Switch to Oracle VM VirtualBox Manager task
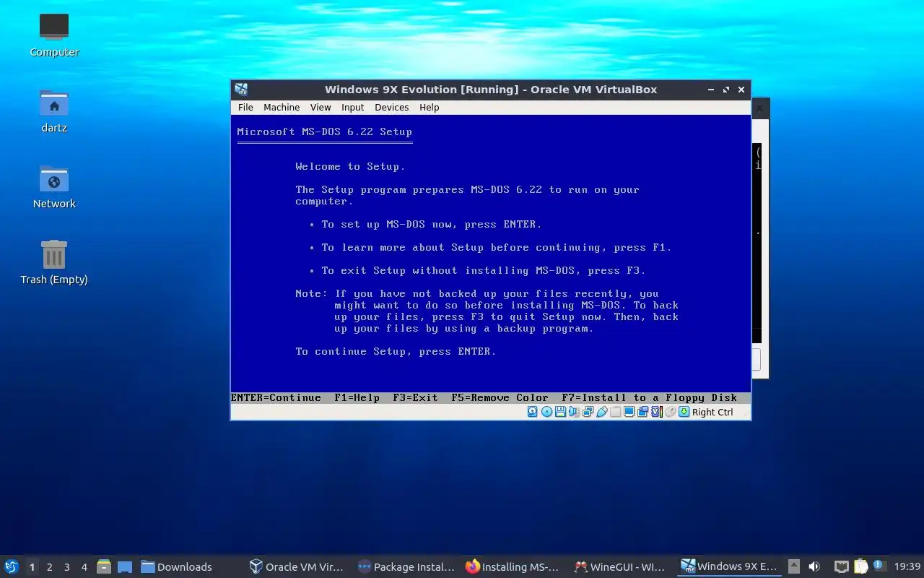Screen dimensions: 924x578 tap(296, 567)
